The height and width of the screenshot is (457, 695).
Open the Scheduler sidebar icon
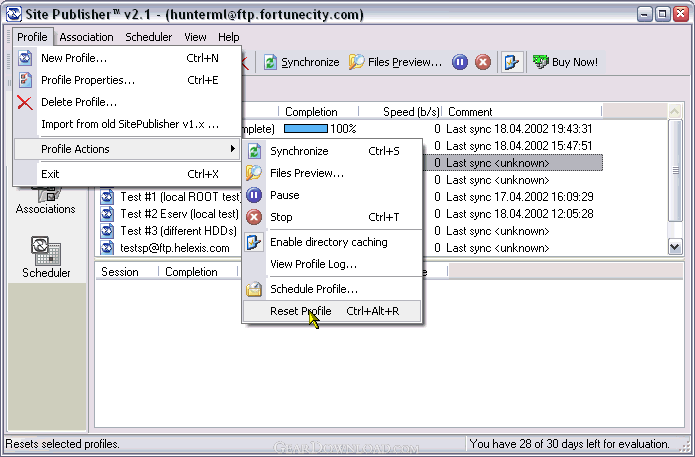click(x=46, y=258)
